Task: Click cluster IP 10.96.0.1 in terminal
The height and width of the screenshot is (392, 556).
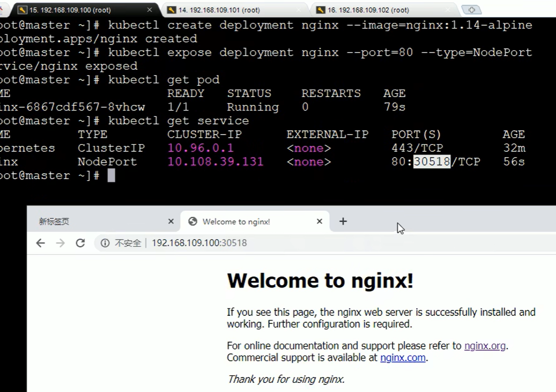Action: coord(201,148)
